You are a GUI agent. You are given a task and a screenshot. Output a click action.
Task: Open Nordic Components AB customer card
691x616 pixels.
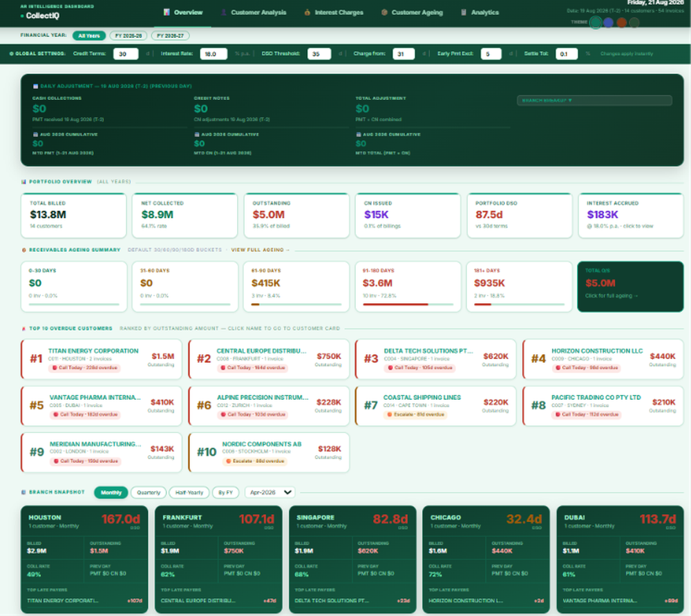click(x=269, y=452)
